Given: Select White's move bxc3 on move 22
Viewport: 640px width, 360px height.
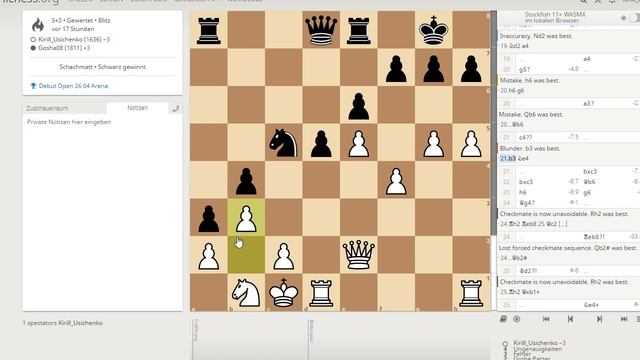Looking at the screenshot, I should point(526,182).
